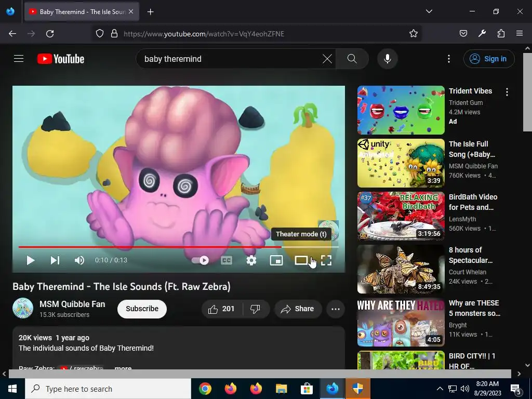Open 8 hours of Spectacular butterflies thumbnail

point(401,269)
